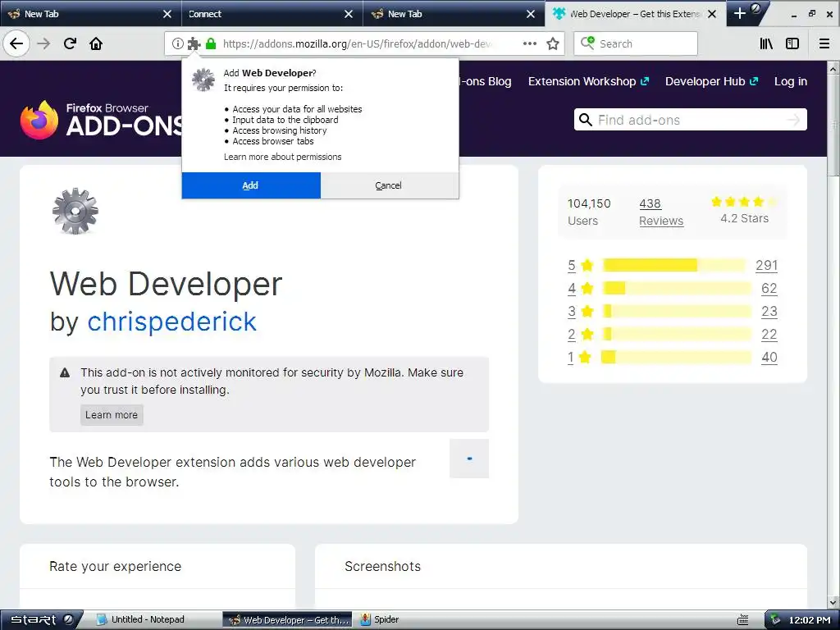Screen dimensions: 840x630
Task: Click the 104,150 Users count
Action: [589, 212]
